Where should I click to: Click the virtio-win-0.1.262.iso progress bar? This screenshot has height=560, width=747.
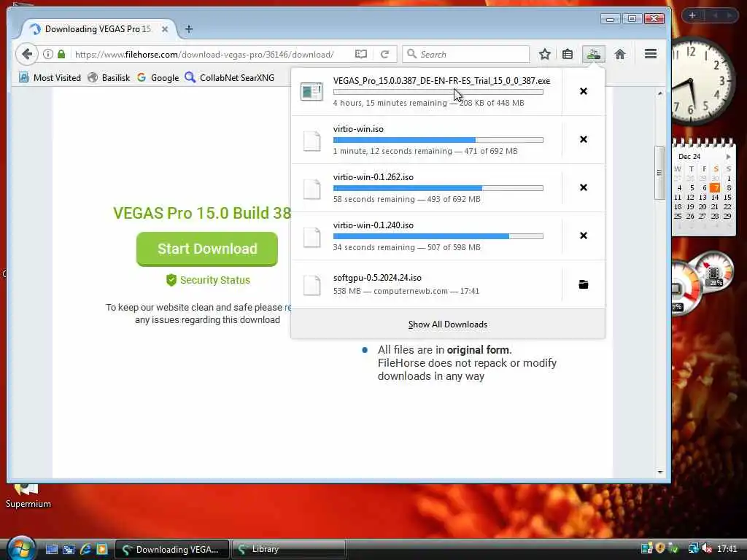pos(438,188)
